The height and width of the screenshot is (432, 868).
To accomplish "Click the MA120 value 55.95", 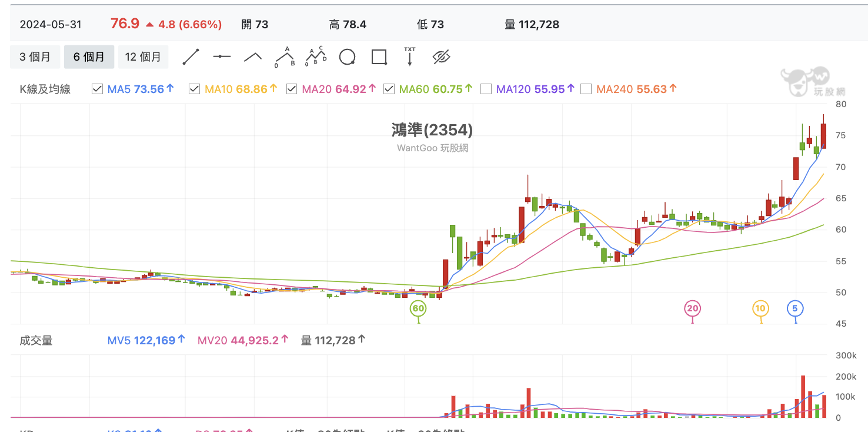I will tap(550, 89).
